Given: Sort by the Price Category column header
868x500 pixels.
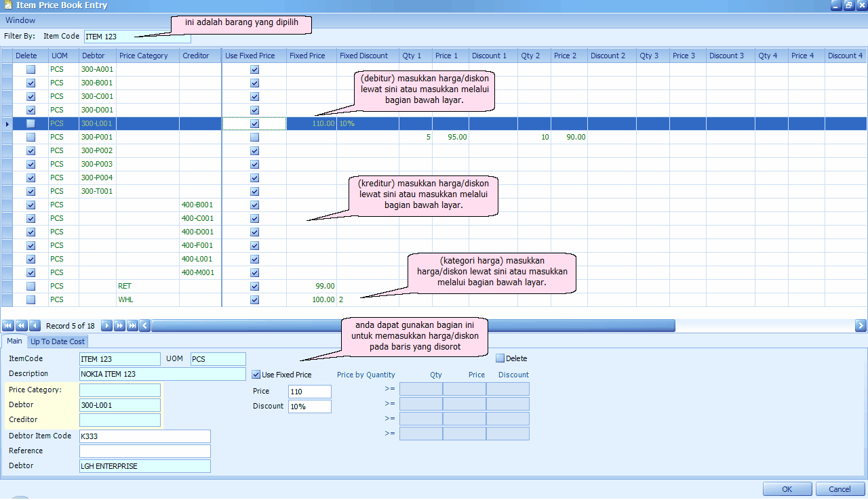Looking at the screenshot, I should pyautogui.click(x=148, y=56).
